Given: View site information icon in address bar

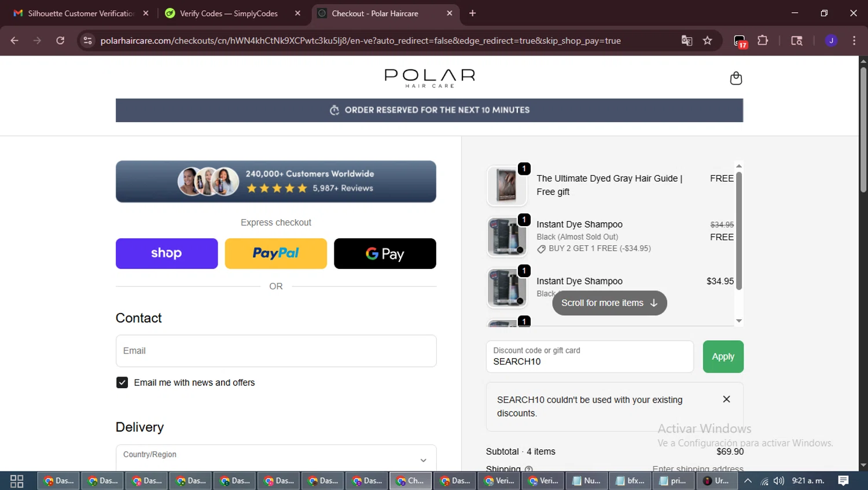Looking at the screenshot, I should pos(87,40).
